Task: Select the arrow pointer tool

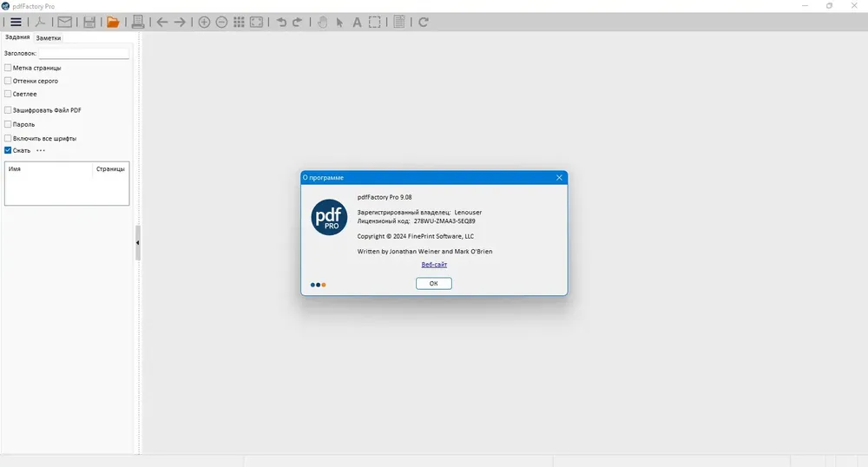Action: coord(339,22)
